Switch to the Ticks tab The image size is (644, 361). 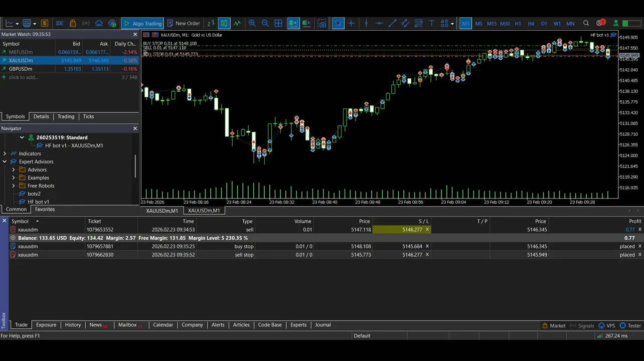[x=88, y=116]
